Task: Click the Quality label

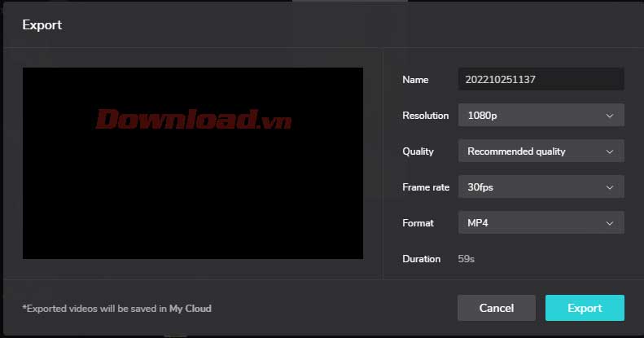Action: (418, 151)
